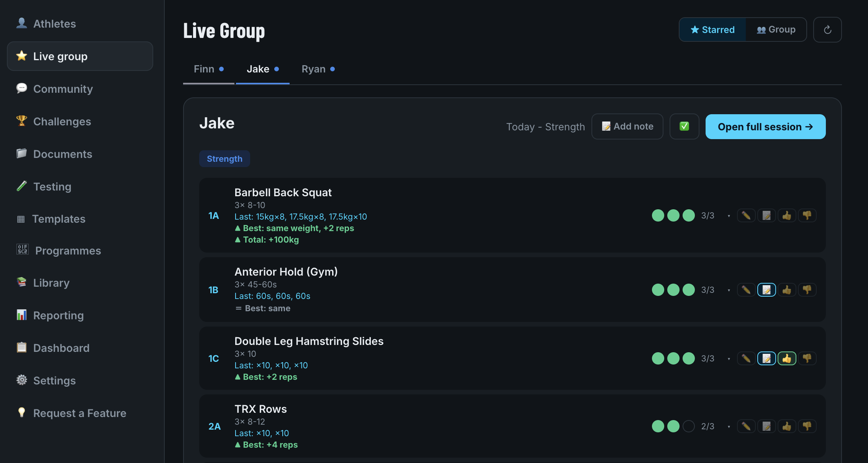Click the lightbulb icon beside Request a Feature
The width and height of the screenshot is (868, 463).
coord(21,412)
